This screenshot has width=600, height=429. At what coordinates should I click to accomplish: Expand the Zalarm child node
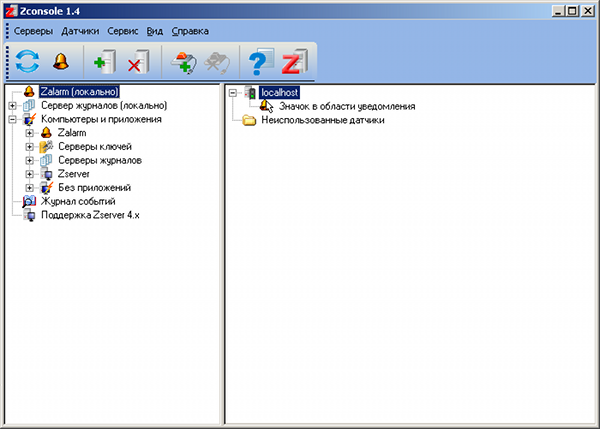point(29,133)
